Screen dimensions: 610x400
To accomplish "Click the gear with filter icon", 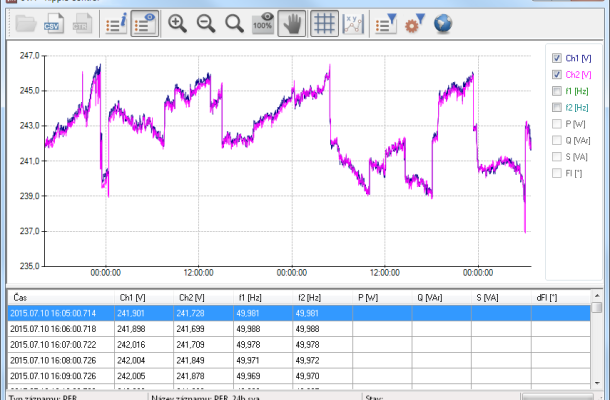I will 414,22.
